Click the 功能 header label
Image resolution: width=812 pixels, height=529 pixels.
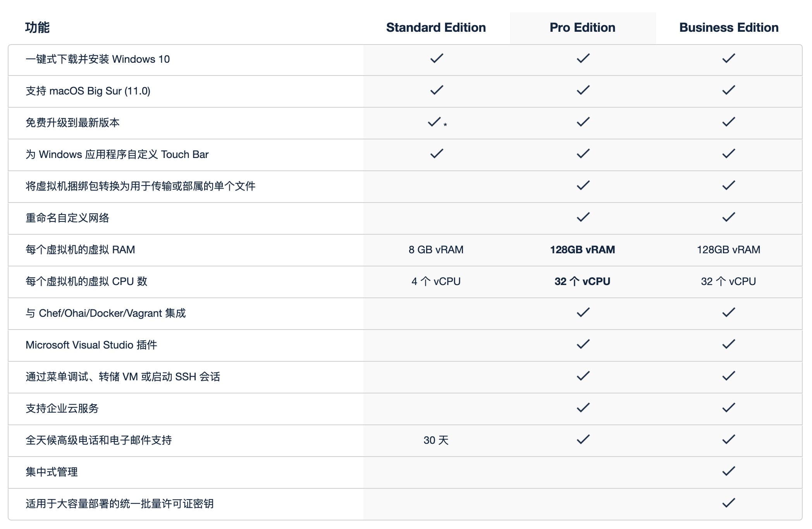tap(37, 27)
